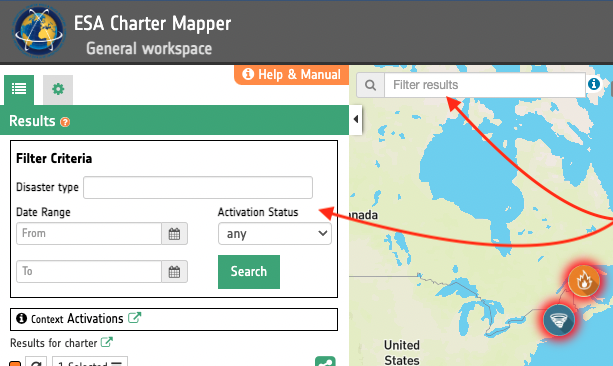
Task: Open the To date calendar picker
Action: click(174, 271)
